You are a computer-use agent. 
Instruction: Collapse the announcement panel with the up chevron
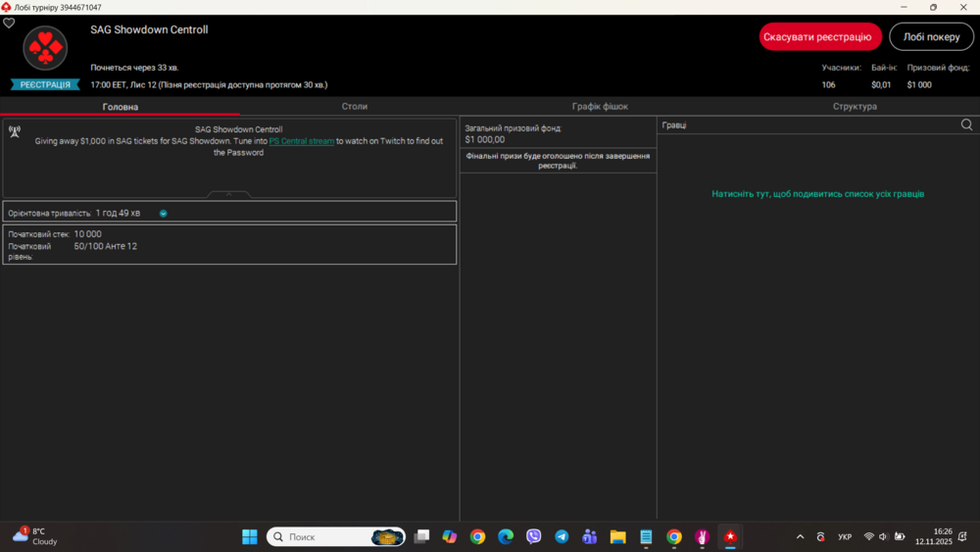pos(229,194)
